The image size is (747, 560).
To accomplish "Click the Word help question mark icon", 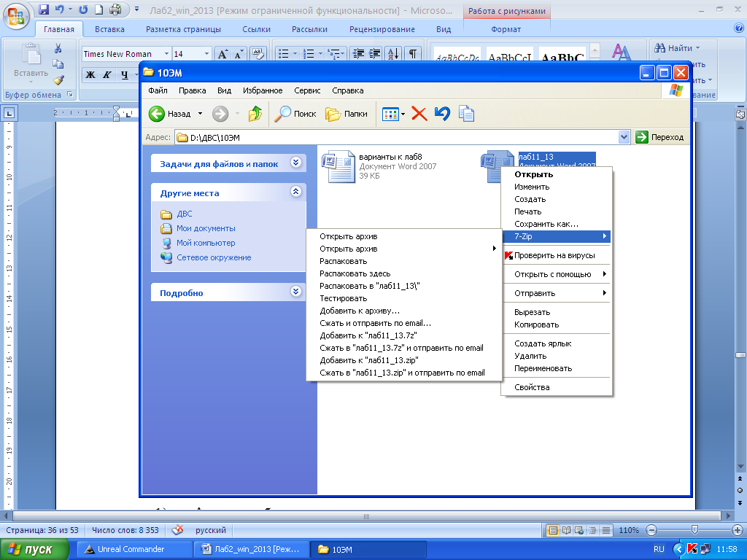I will (x=739, y=28).
